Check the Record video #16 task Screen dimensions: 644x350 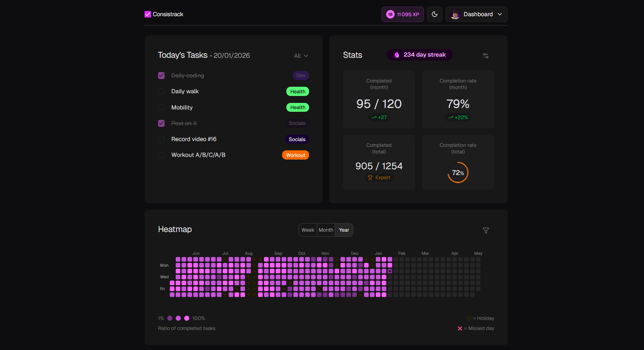161,139
